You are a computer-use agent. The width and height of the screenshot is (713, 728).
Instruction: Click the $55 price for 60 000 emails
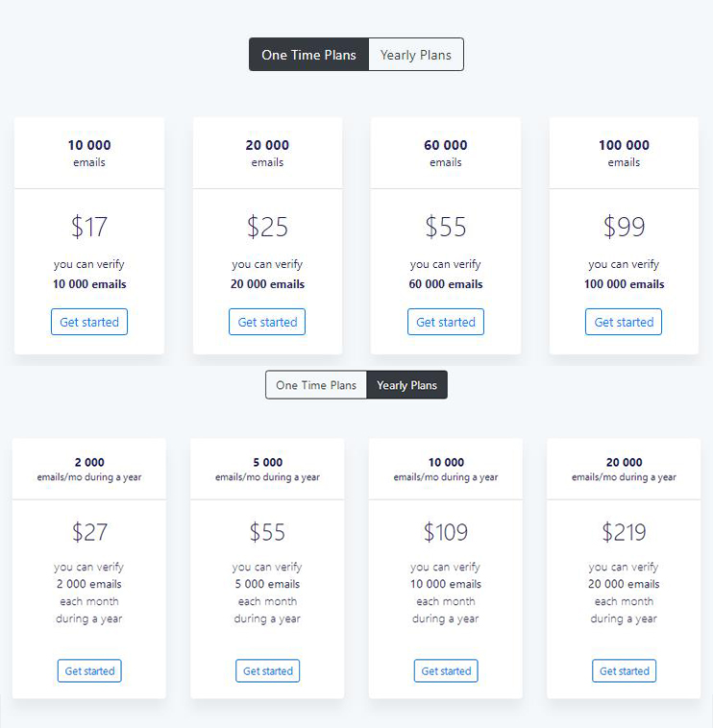coord(446,228)
